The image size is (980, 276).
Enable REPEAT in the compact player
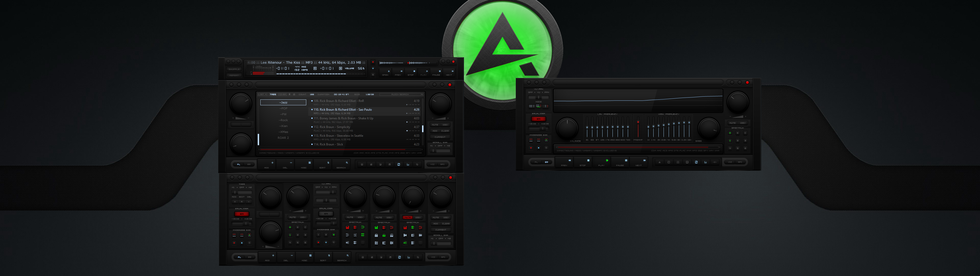[x=234, y=75]
